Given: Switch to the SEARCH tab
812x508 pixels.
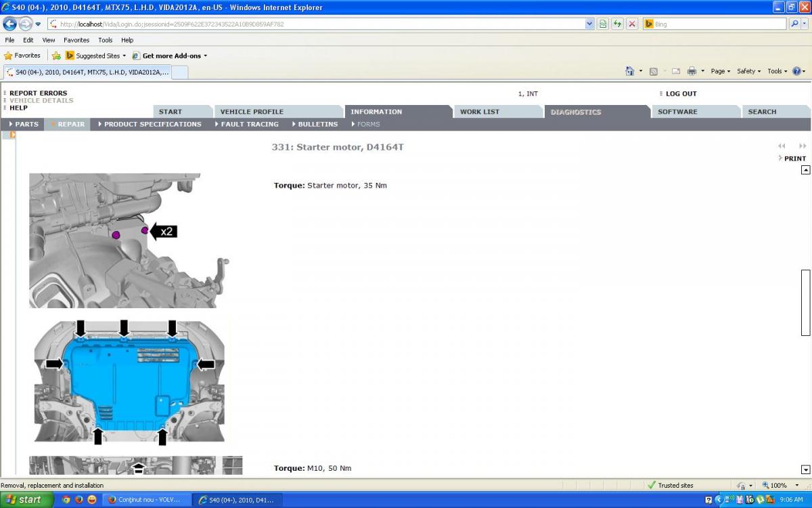Looking at the screenshot, I should click(x=776, y=112).
